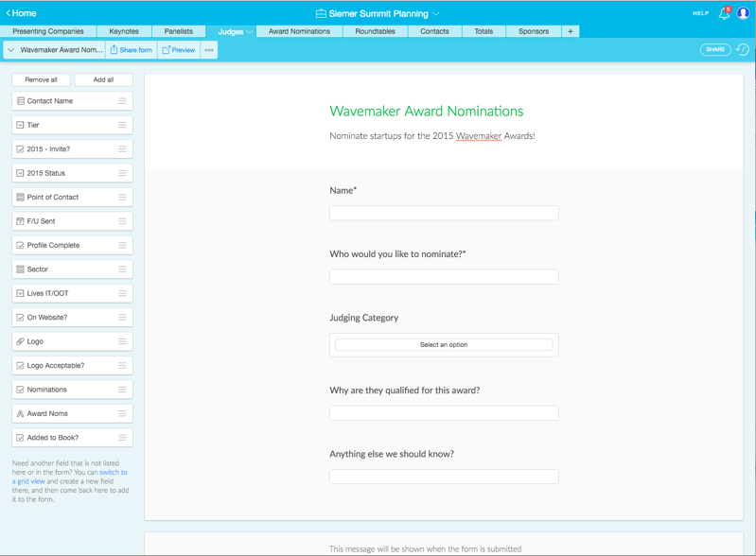Switch to Award Nominations tab

(299, 31)
